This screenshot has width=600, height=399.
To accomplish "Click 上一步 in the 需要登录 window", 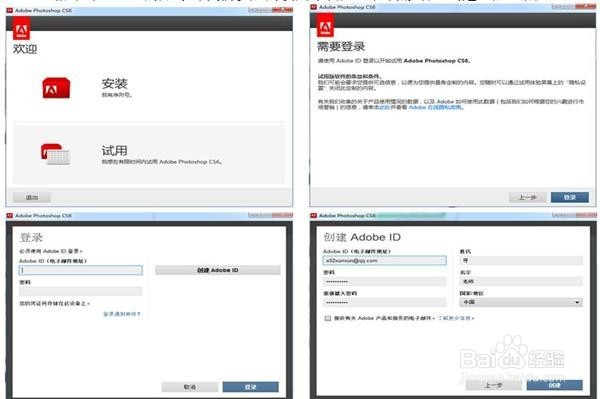I will (527, 197).
